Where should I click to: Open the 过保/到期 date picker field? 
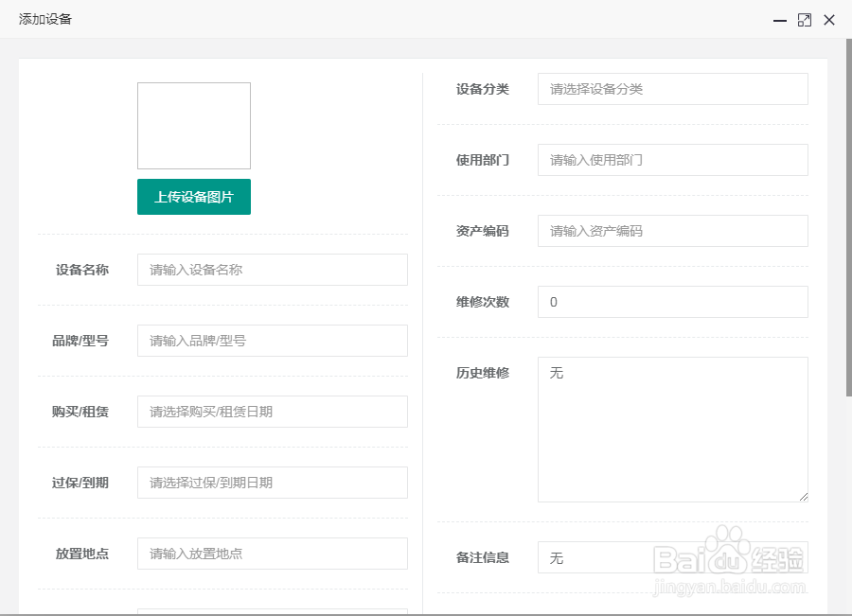pyautogui.click(x=273, y=483)
